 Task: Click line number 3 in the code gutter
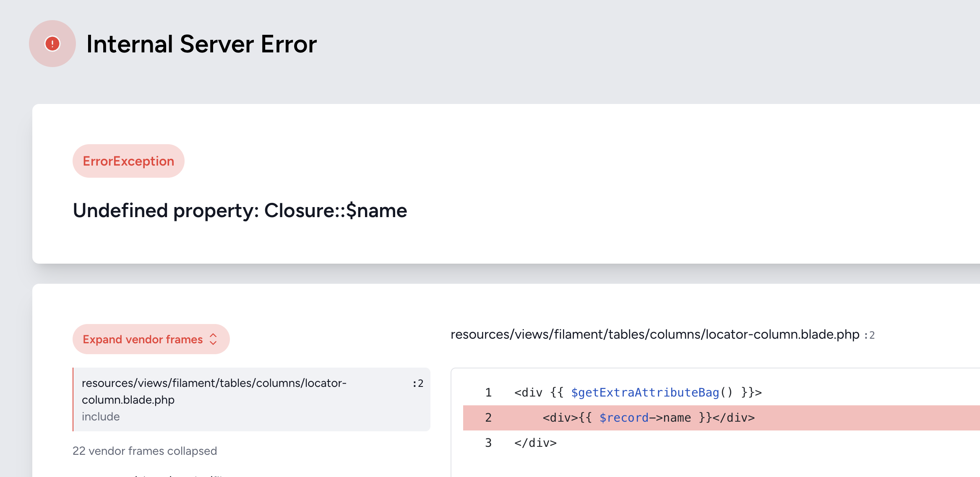pyautogui.click(x=488, y=443)
